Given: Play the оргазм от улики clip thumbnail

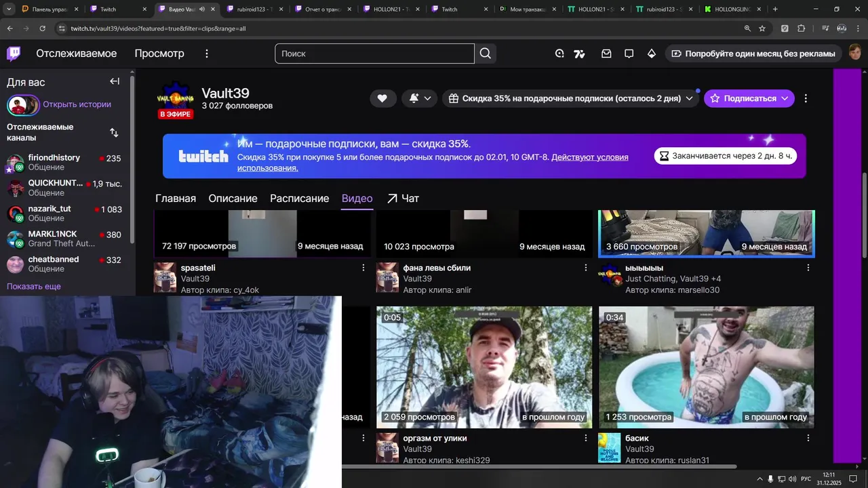Looking at the screenshot, I should click(484, 367).
